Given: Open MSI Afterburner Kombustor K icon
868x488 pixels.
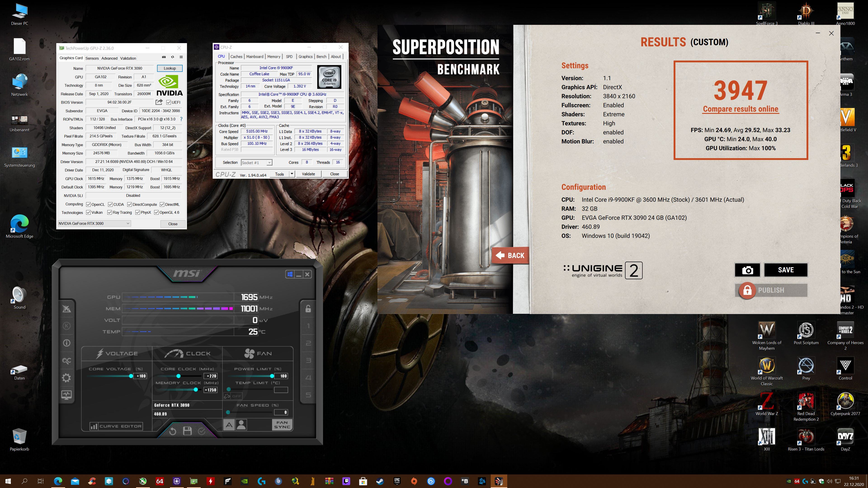Looking at the screenshot, I should pos(66,326).
